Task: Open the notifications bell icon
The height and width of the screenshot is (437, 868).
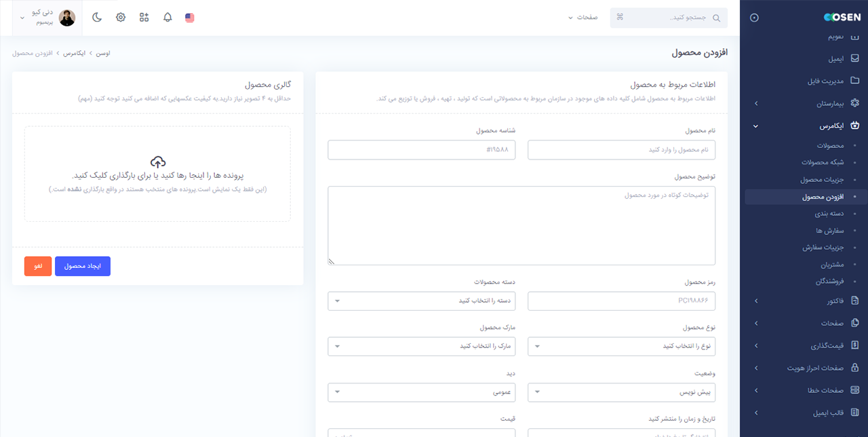Action: (x=167, y=17)
